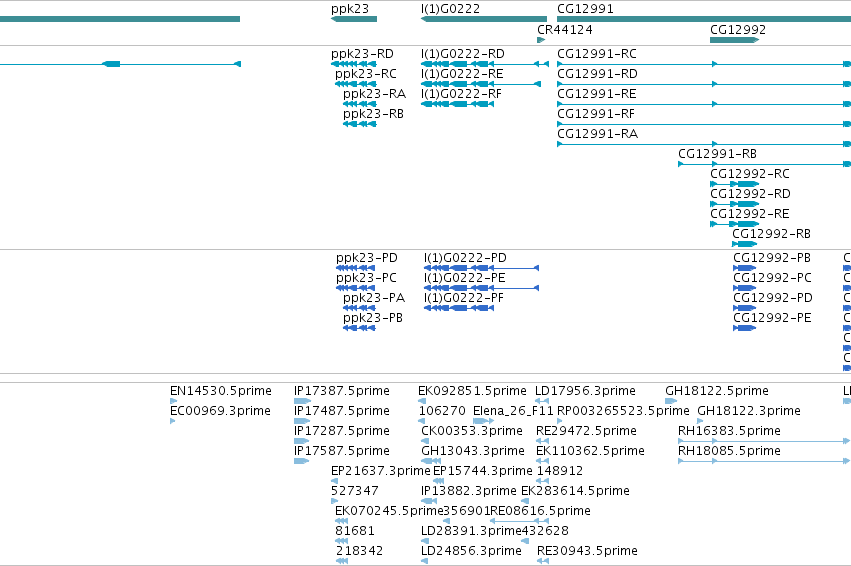Viewport: 851px width, 566px height.
Task: Click the l(1)G0222 gene span bar
Action: pyautogui.click(x=484, y=19)
